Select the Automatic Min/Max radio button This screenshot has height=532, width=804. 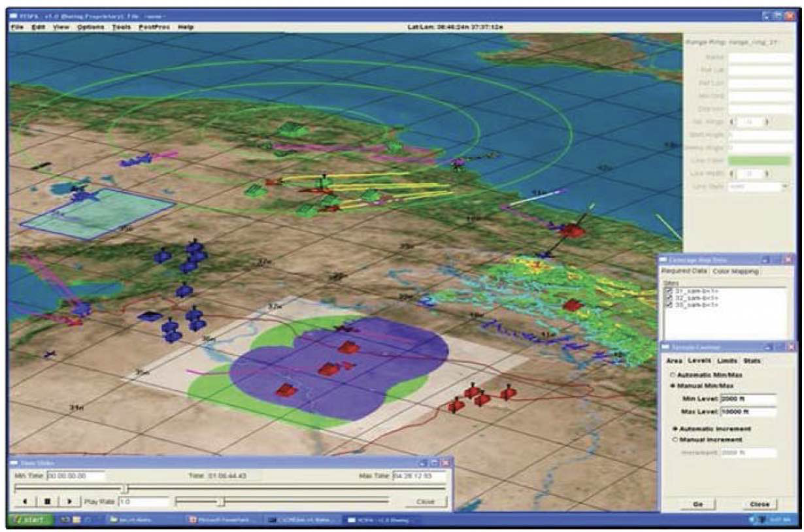click(x=673, y=375)
